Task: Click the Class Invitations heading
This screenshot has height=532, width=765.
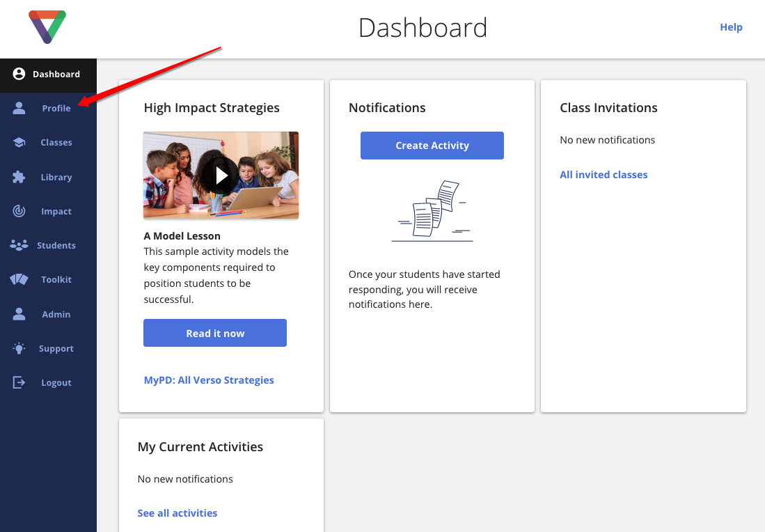Action: tap(608, 107)
